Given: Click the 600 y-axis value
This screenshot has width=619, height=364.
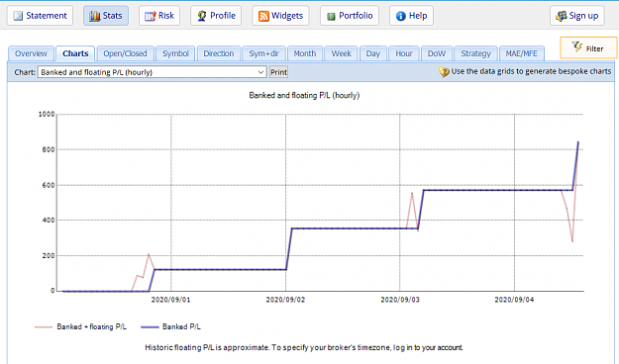Looking at the screenshot, I should [49, 185].
